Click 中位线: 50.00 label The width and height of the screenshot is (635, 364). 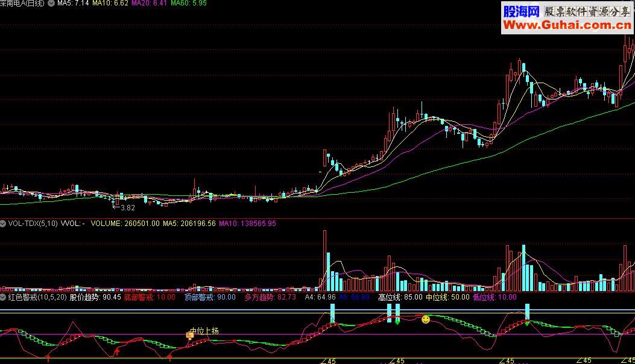[x=447, y=297]
